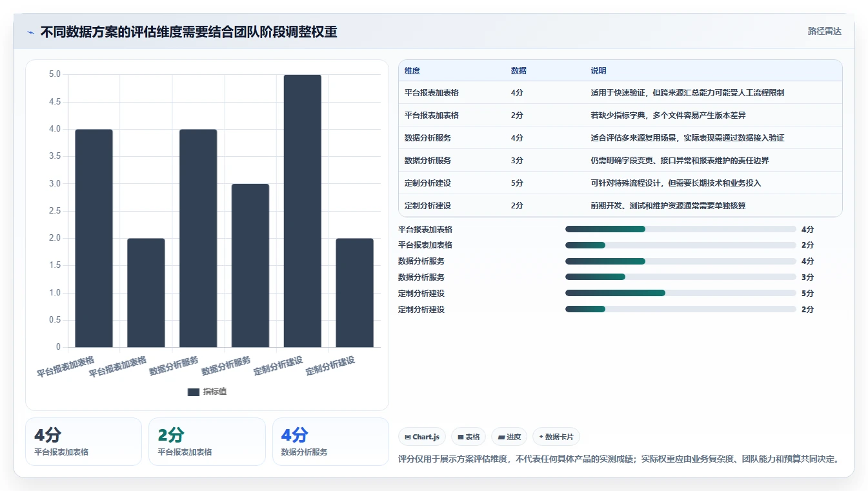Click the blue lightning icon beside the title
This screenshot has height=491, width=868.
tap(31, 32)
